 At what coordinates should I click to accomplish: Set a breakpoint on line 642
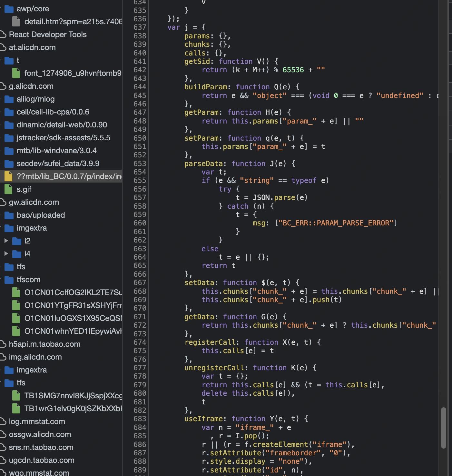pyautogui.click(x=140, y=70)
